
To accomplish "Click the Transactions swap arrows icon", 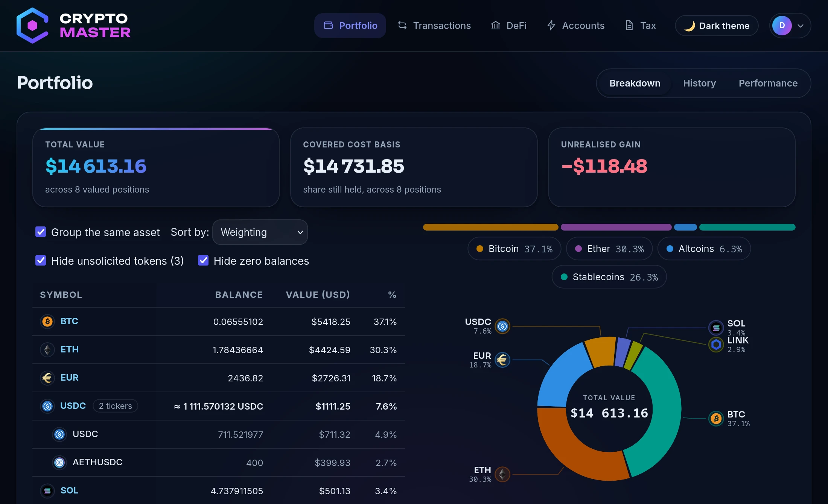I will [x=402, y=26].
